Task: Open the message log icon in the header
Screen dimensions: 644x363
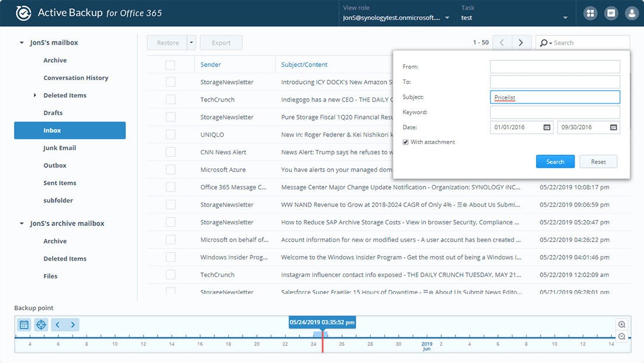Action: 611,13
